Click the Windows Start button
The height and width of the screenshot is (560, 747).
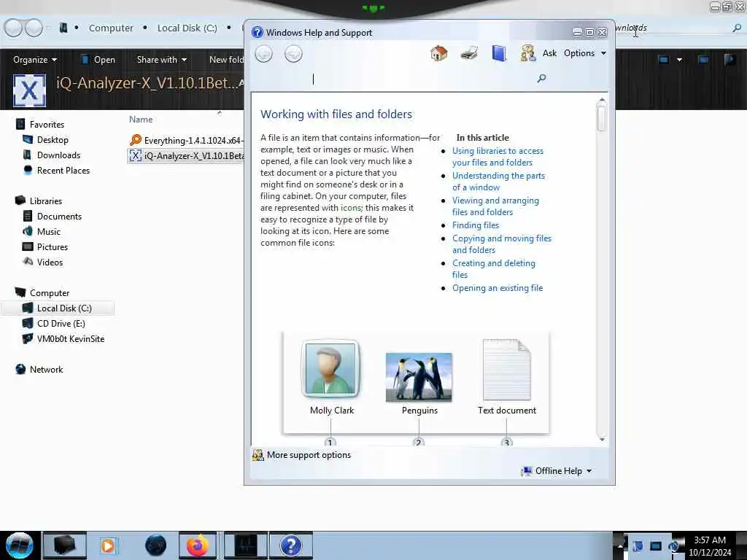(x=20, y=545)
